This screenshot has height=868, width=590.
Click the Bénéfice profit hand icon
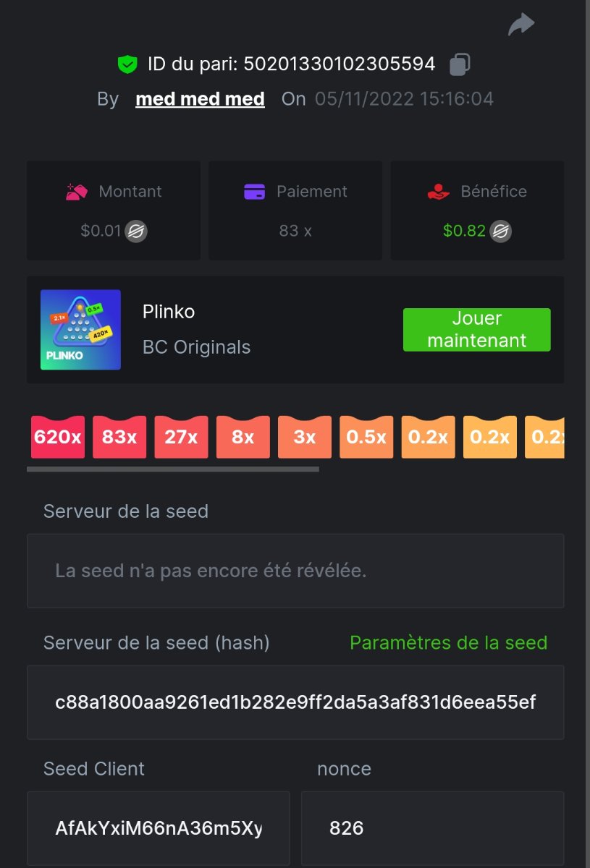pyautogui.click(x=439, y=192)
